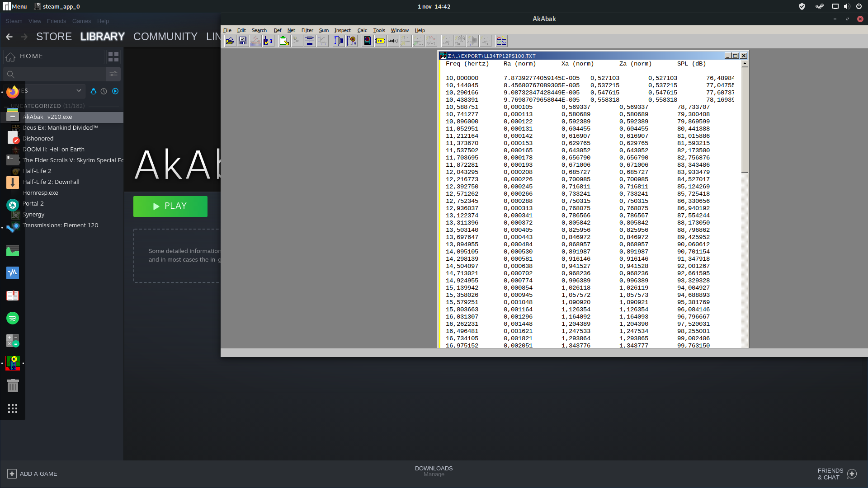The width and height of the screenshot is (868, 488).
Task: Click the volume icon in system tray
Action: tap(847, 6)
